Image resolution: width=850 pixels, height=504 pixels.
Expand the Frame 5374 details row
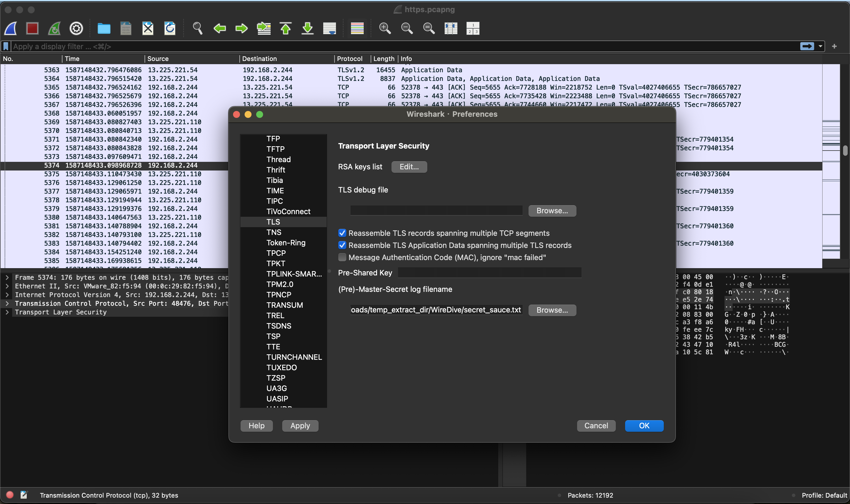coord(7,277)
